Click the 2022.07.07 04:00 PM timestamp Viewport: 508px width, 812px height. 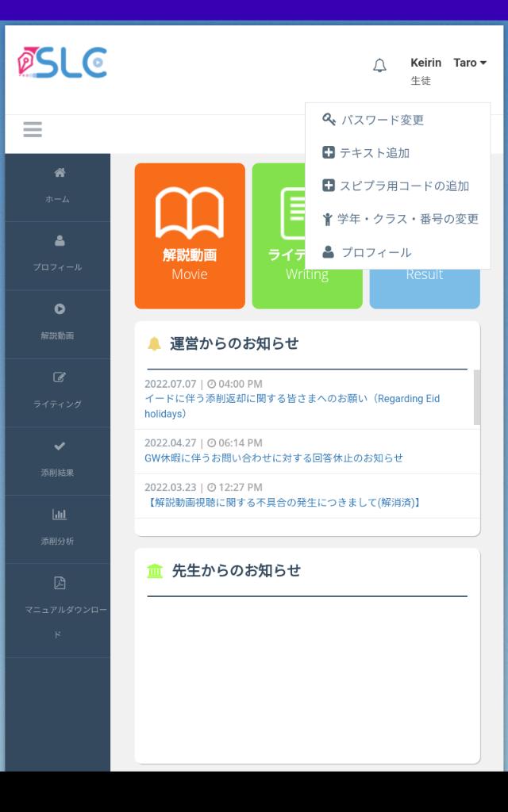(x=203, y=385)
